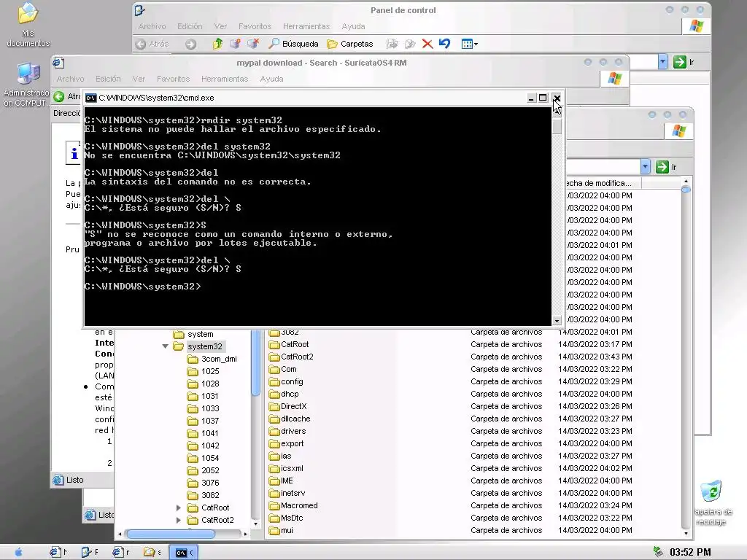Viewport: 747px width, 560px height.
Task: Click the apple start icon in taskbar
Action: point(18,553)
